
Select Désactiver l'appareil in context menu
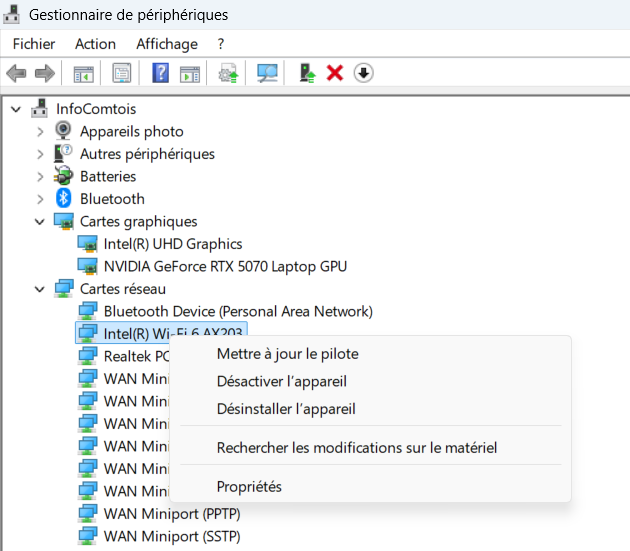pos(281,381)
